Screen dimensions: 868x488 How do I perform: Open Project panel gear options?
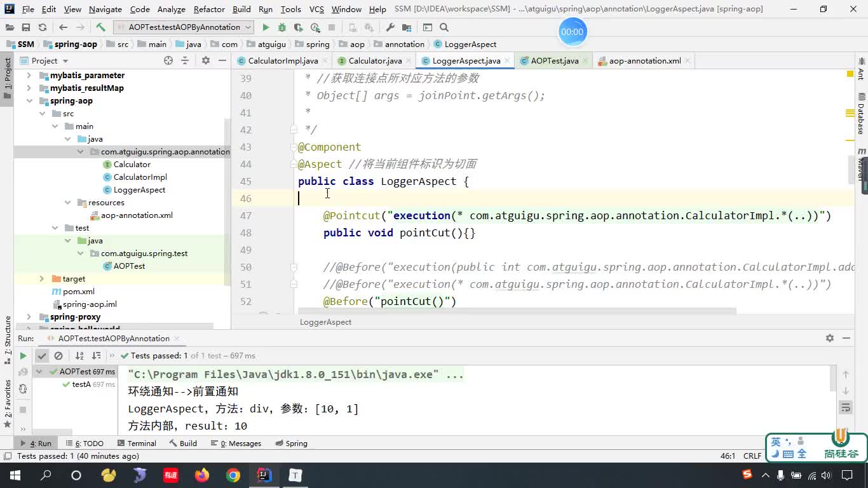[x=205, y=60]
